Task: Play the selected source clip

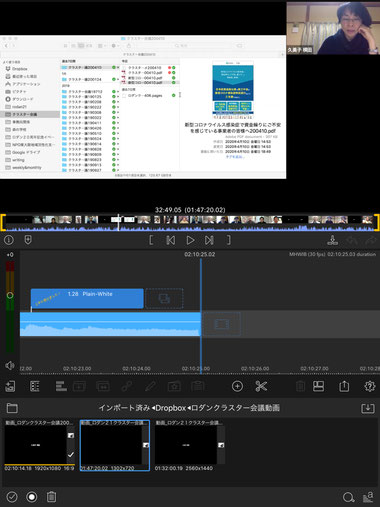Action: (190, 240)
